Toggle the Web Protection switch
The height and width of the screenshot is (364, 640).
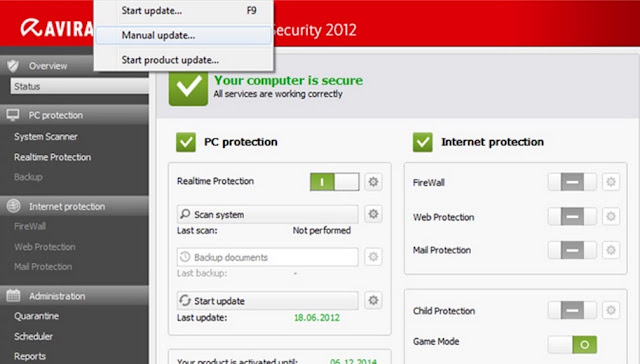click(572, 217)
